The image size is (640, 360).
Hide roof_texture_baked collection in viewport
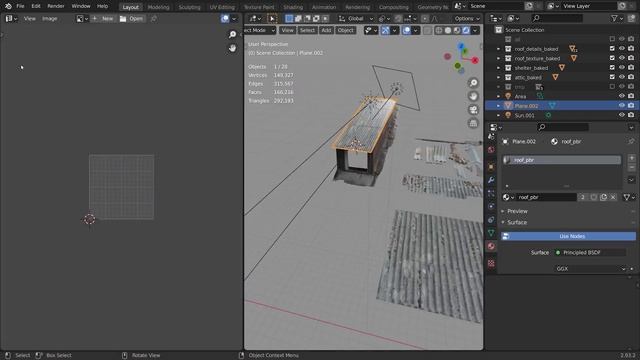click(622, 58)
